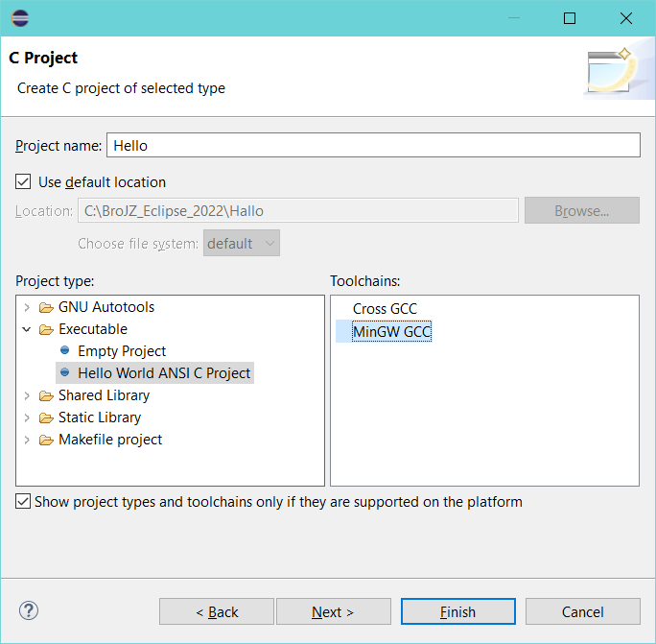Select the Cross GCC toolchain
The image size is (656, 644).
(x=385, y=309)
